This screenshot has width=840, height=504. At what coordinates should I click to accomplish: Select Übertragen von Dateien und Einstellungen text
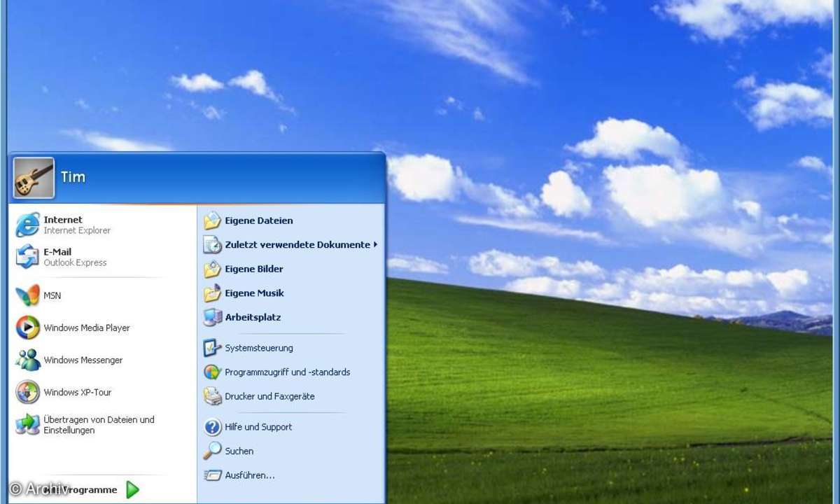tap(99, 425)
